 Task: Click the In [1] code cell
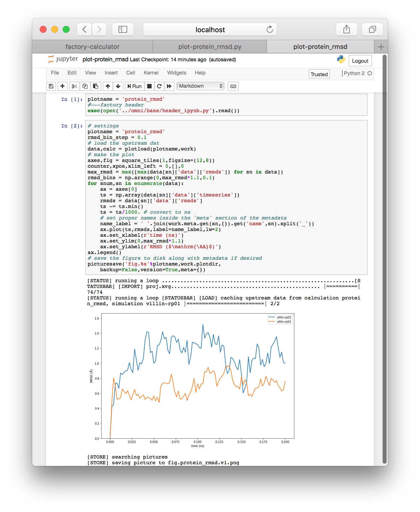pos(226,105)
